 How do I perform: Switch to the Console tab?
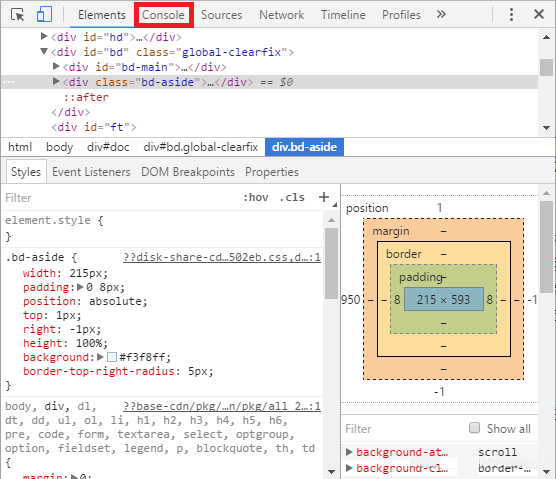pos(163,15)
